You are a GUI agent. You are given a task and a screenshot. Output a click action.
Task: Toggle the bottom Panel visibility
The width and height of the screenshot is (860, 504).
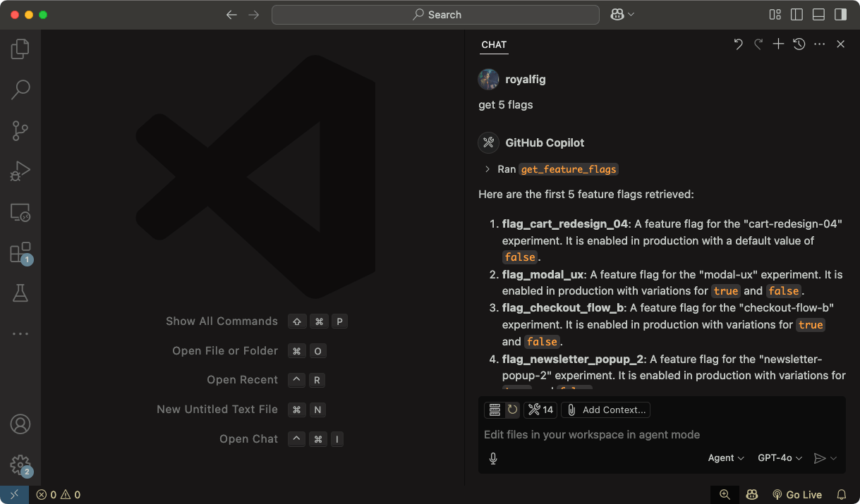(818, 15)
